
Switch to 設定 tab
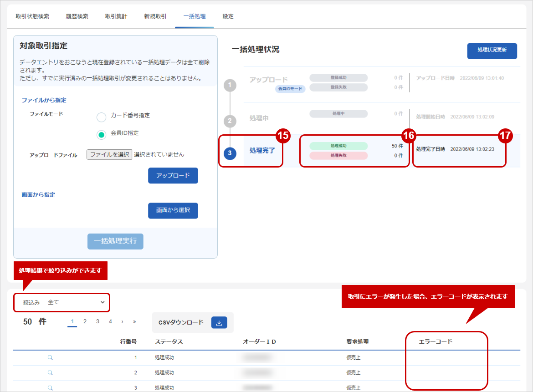[x=228, y=16]
